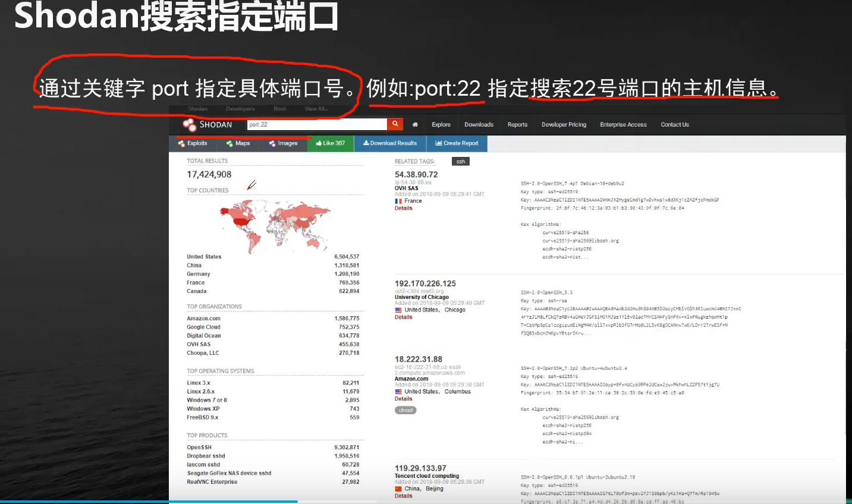Click the US flag beside Columbus
This screenshot has width=852, height=504.
[x=398, y=392]
